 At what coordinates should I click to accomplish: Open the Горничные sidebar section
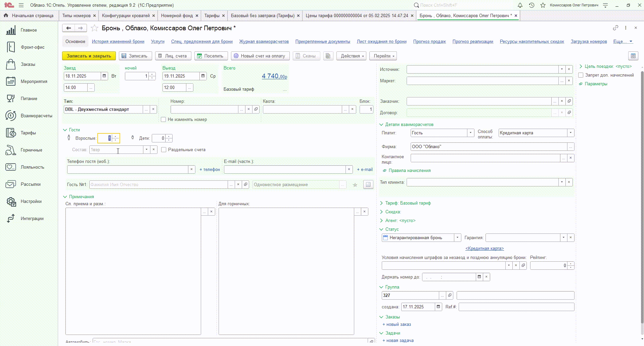[31, 150]
